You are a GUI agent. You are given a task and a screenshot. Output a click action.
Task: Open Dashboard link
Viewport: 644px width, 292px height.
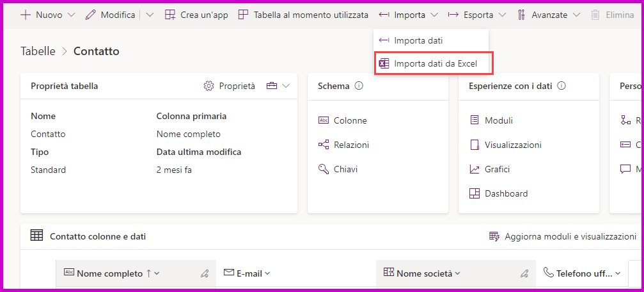pos(507,193)
